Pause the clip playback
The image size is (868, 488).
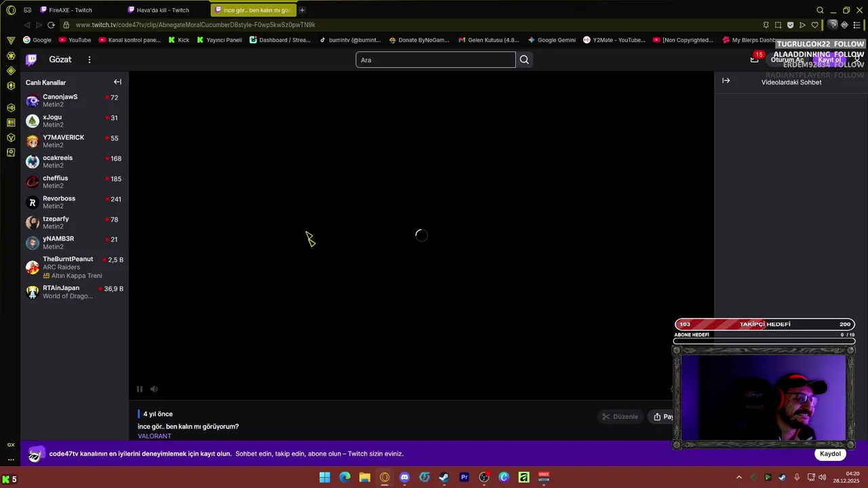click(140, 389)
